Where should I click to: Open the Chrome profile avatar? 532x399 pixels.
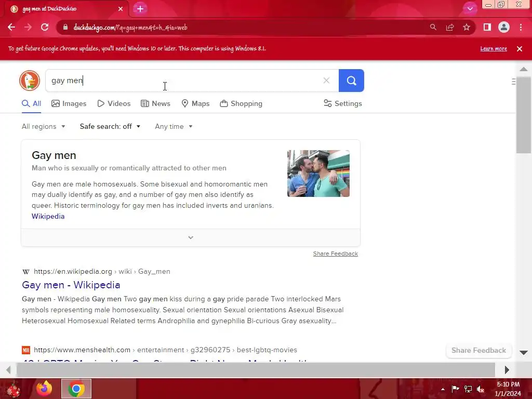(x=504, y=27)
